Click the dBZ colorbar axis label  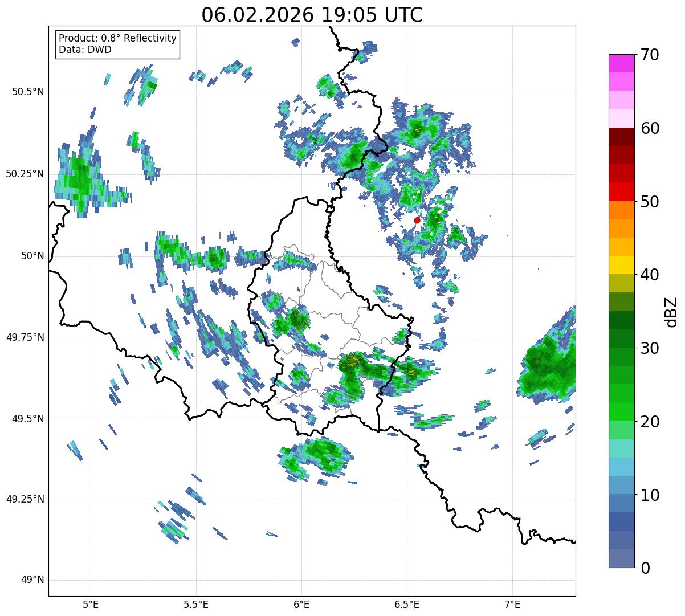tap(671, 311)
